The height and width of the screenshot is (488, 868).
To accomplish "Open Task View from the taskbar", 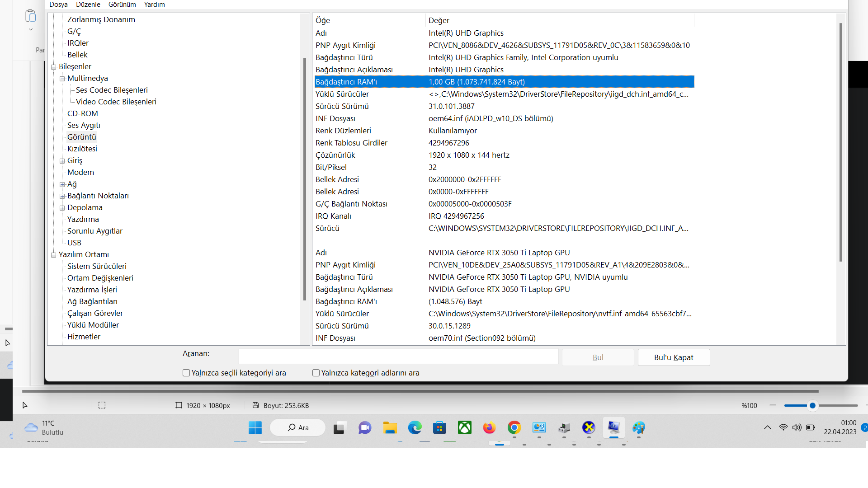I will click(340, 427).
